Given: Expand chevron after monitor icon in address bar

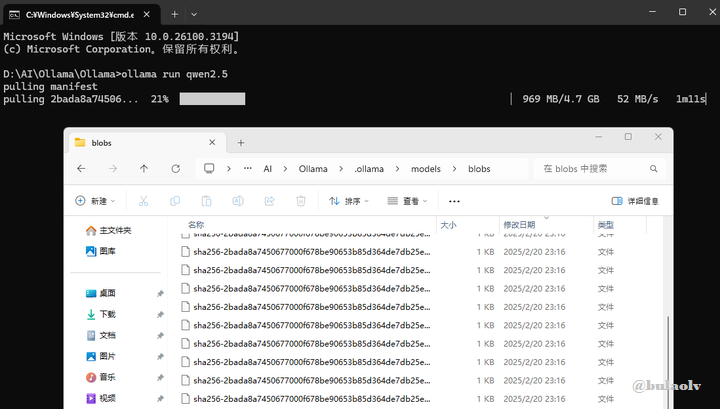Looking at the screenshot, I should coord(229,169).
